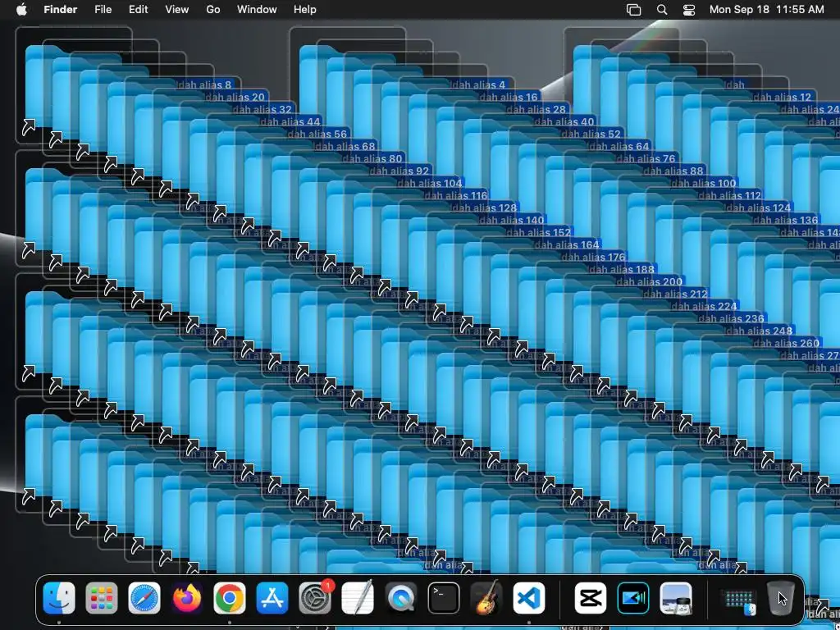Viewport: 840px width, 630px height.
Task: Select the 'dah alias 92' label
Action: [x=400, y=171]
